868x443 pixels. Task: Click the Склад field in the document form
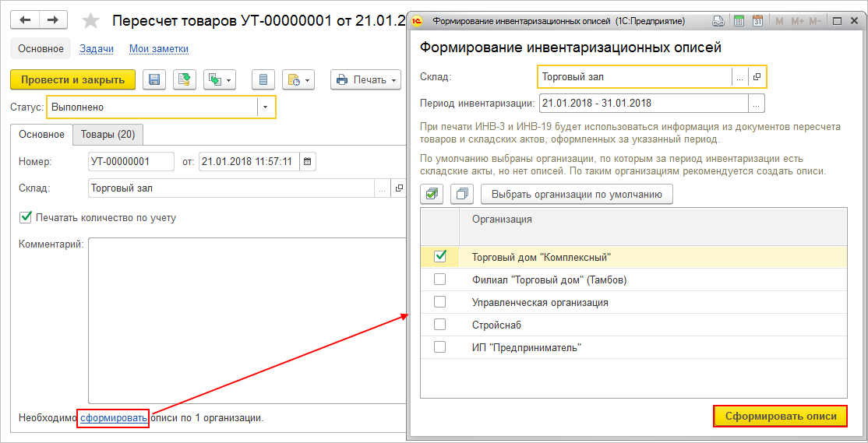click(231, 188)
